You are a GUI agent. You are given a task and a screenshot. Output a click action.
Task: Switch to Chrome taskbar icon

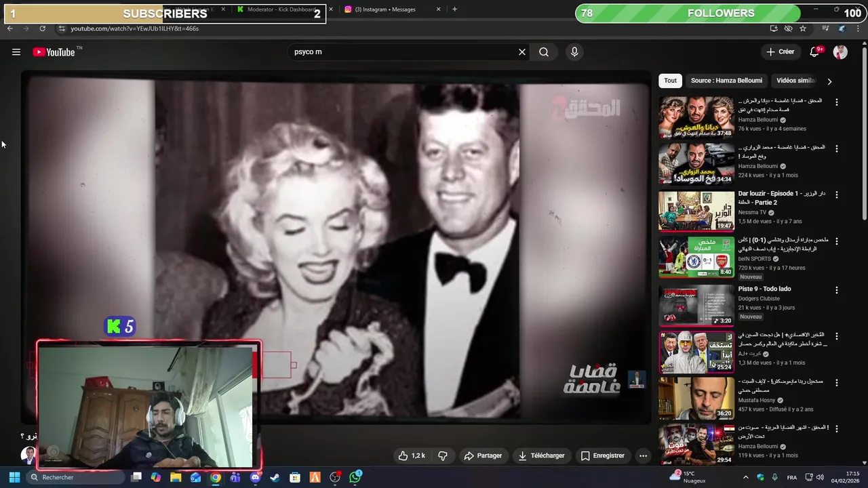coord(215,477)
